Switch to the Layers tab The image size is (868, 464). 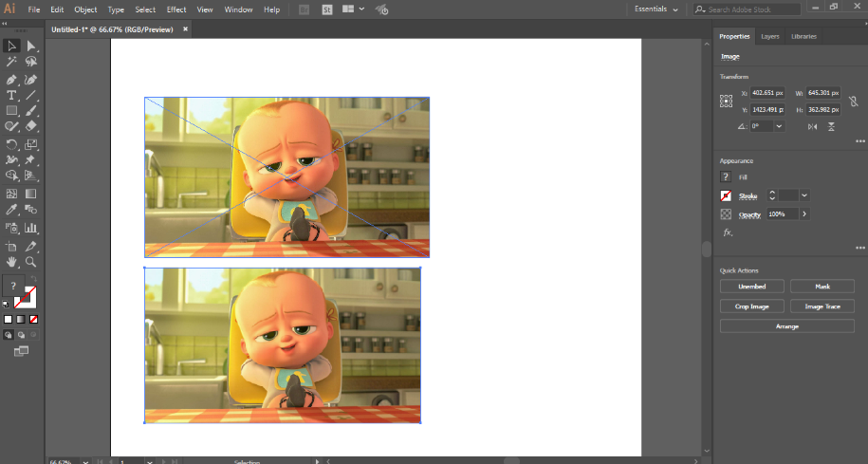point(769,37)
